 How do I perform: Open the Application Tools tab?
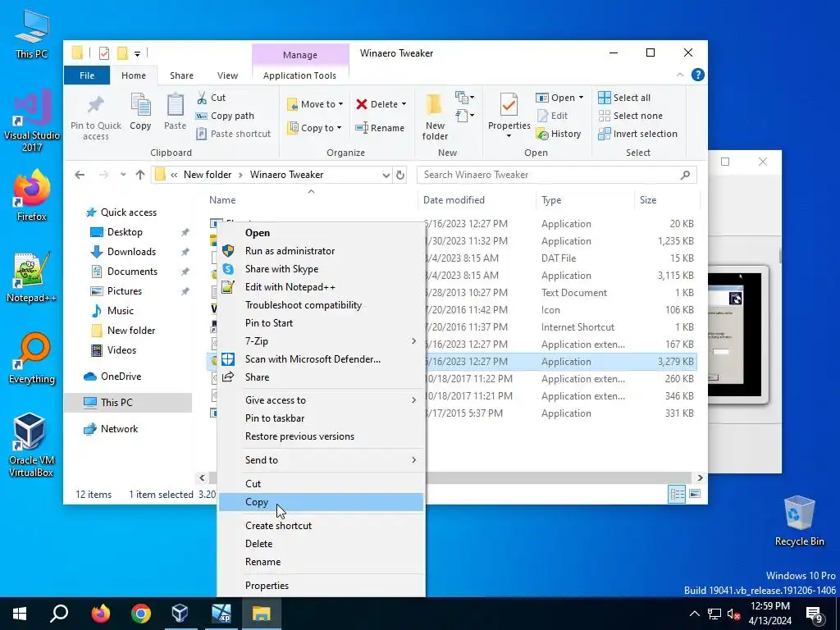click(x=299, y=75)
